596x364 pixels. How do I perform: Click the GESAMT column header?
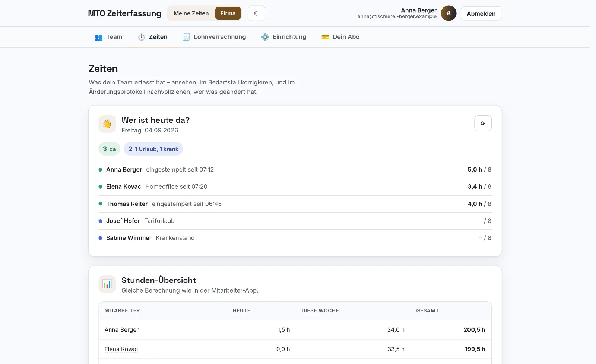(x=428, y=310)
